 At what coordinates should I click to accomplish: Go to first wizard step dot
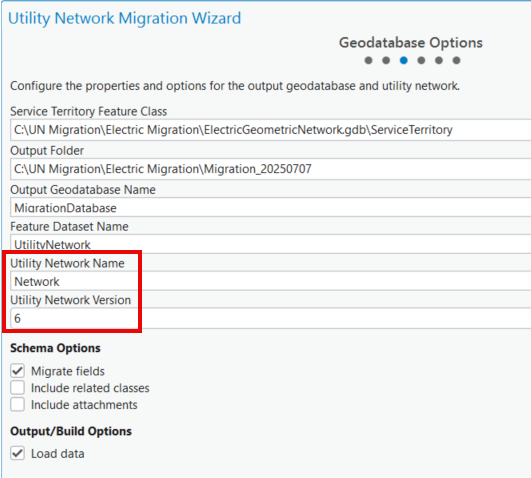click(x=368, y=60)
